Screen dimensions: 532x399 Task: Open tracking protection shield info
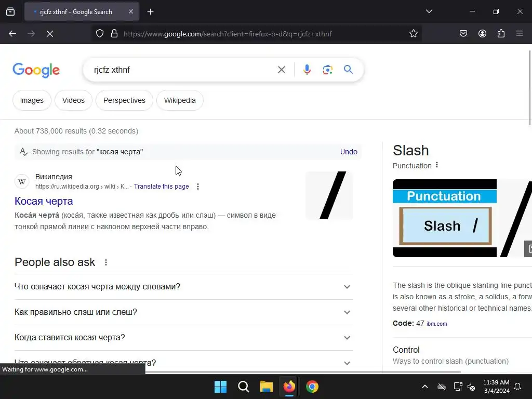(x=99, y=34)
